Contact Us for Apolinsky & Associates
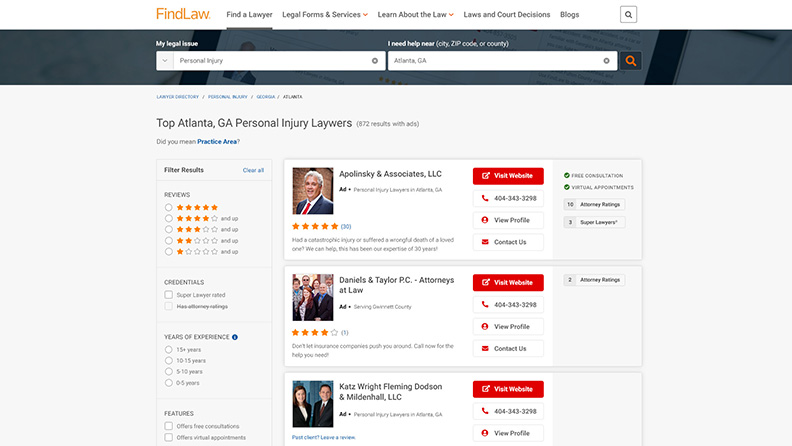This screenshot has width=792, height=446. [508, 242]
